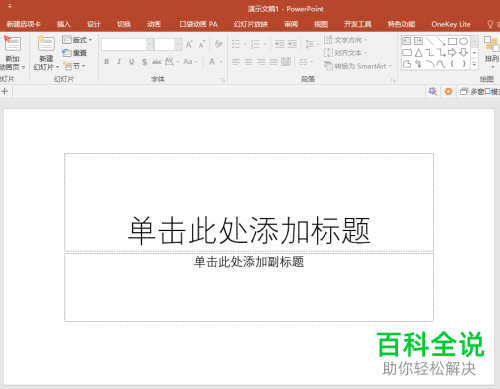The height and width of the screenshot is (389, 500).
Task: Select the left brace shape
Action: coord(452,64)
